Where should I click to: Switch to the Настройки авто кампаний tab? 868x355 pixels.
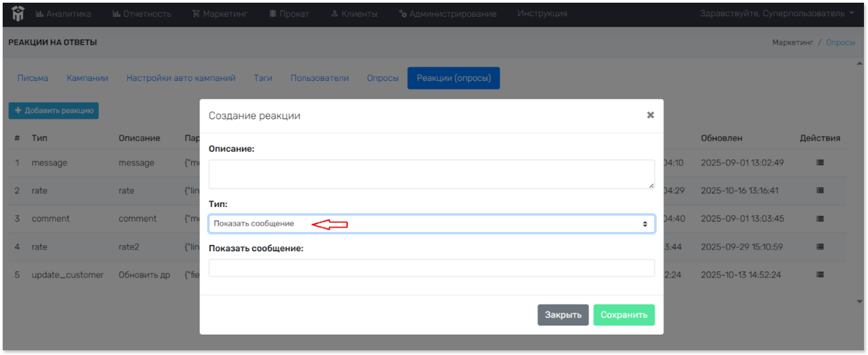click(x=181, y=78)
